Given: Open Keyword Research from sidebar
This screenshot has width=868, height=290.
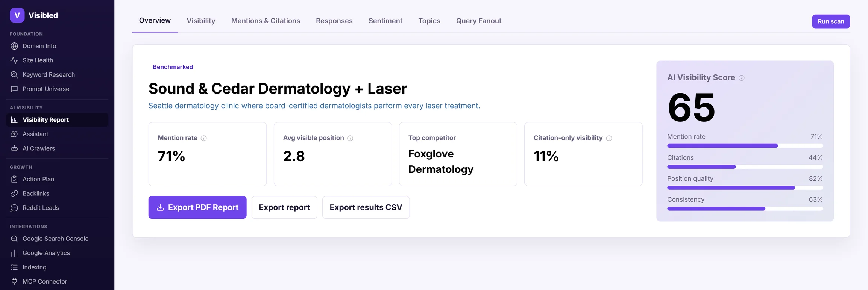Looking at the screenshot, I should coord(57,75).
